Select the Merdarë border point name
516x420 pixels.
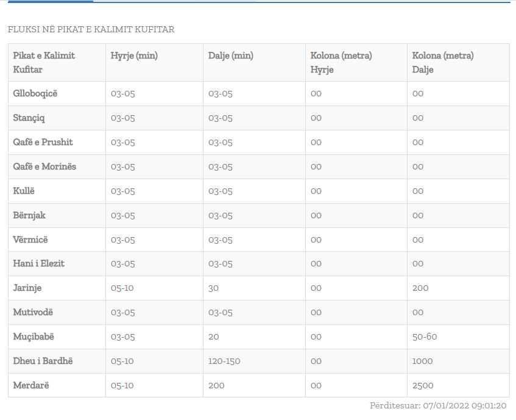(30, 385)
